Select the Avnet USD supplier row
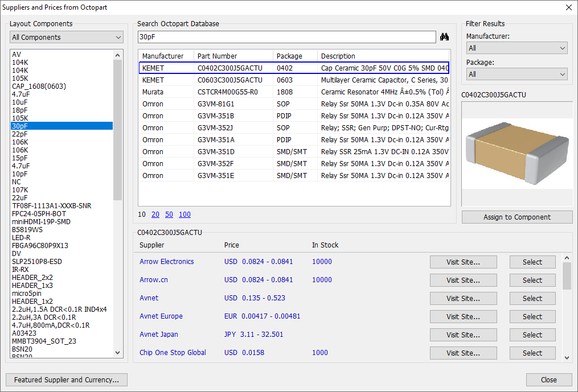This screenshot has width=578, height=392. [532, 299]
